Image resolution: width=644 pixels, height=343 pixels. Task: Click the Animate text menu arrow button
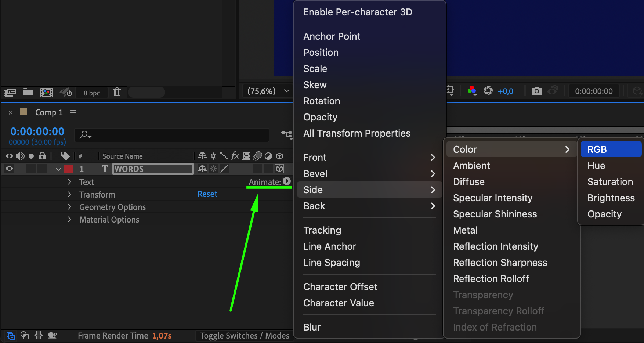pos(287,181)
